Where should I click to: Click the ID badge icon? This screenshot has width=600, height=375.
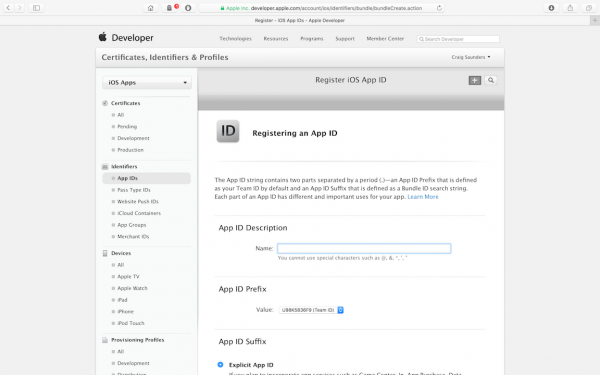coord(228,131)
